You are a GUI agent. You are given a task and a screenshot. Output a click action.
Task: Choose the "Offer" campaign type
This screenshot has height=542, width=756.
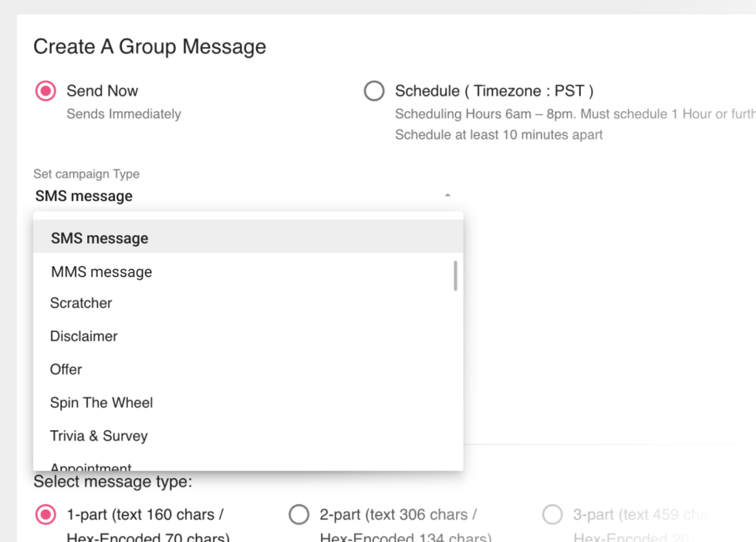[x=66, y=369]
